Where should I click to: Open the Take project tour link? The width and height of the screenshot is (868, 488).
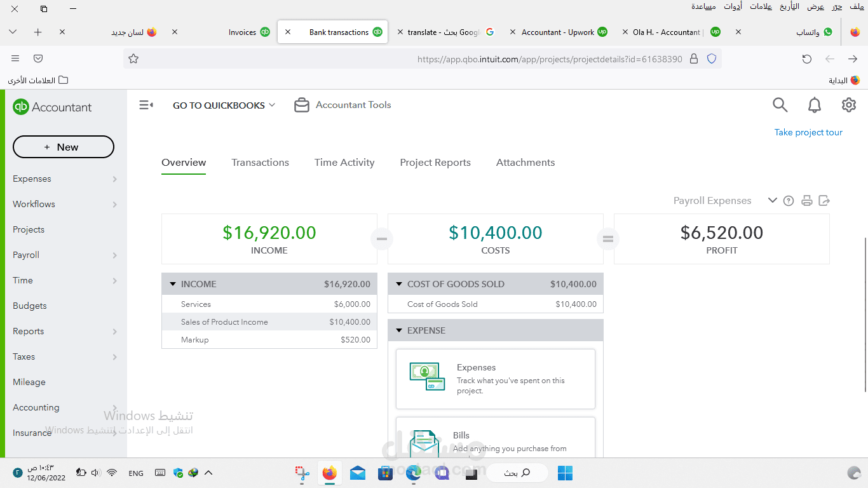808,132
